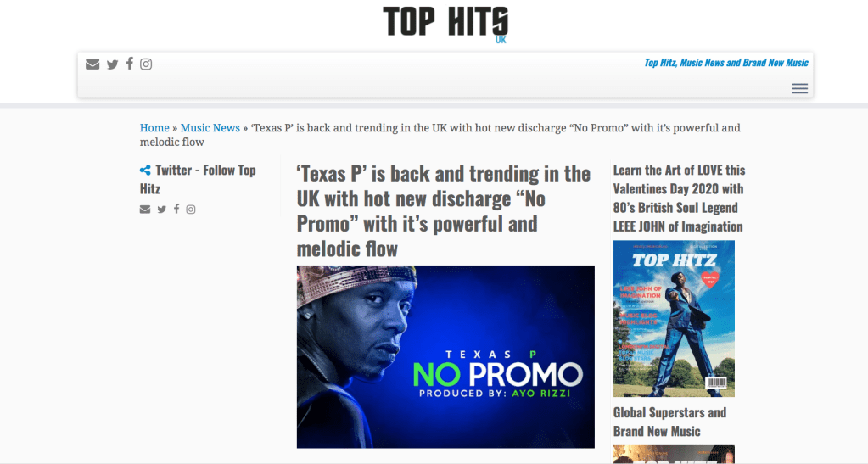Go to Home breadcrumb link
868x464 pixels.
pos(154,128)
